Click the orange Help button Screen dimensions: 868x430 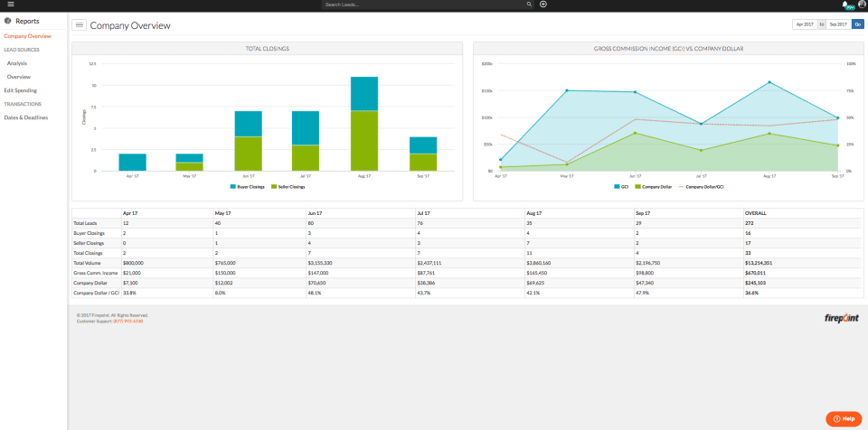(x=843, y=419)
